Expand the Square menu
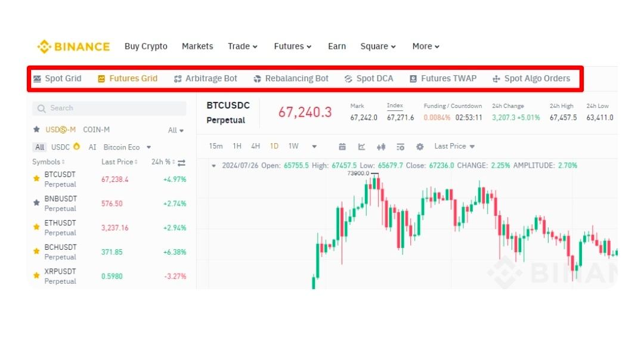644x350 pixels. click(378, 47)
